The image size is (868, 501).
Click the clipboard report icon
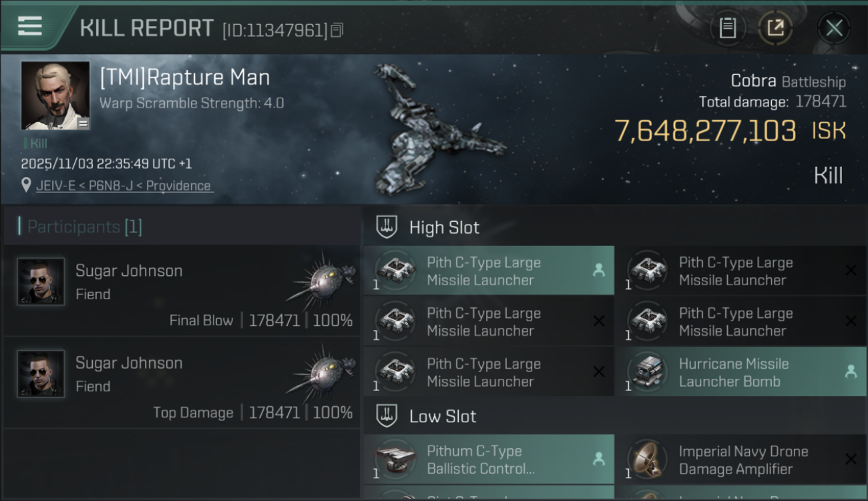click(727, 28)
